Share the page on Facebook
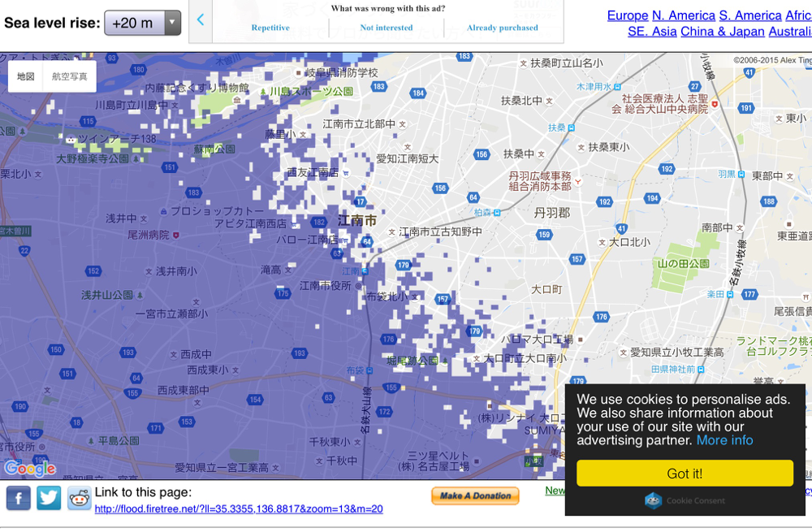This screenshot has width=812, height=532. (18, 498)
